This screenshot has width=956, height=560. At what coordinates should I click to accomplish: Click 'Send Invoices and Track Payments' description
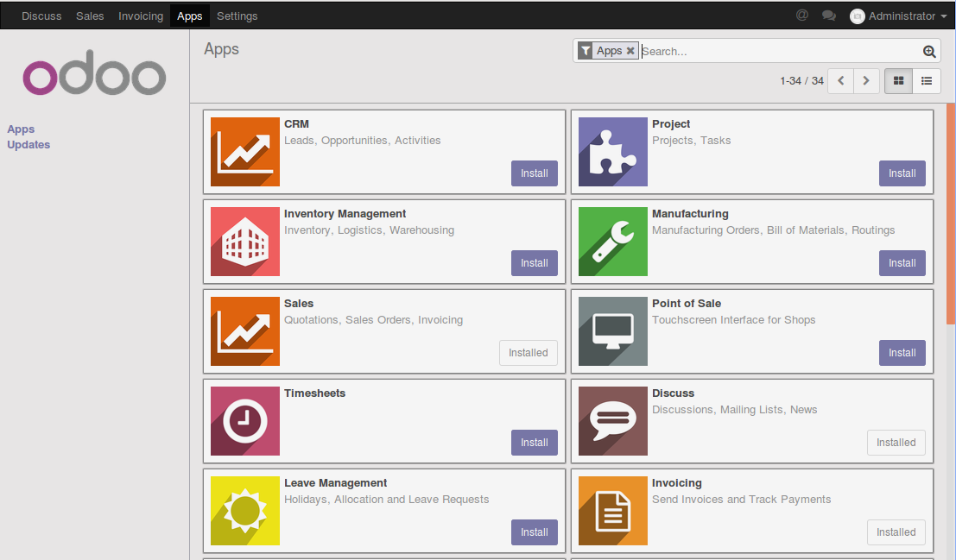point(741,500)
